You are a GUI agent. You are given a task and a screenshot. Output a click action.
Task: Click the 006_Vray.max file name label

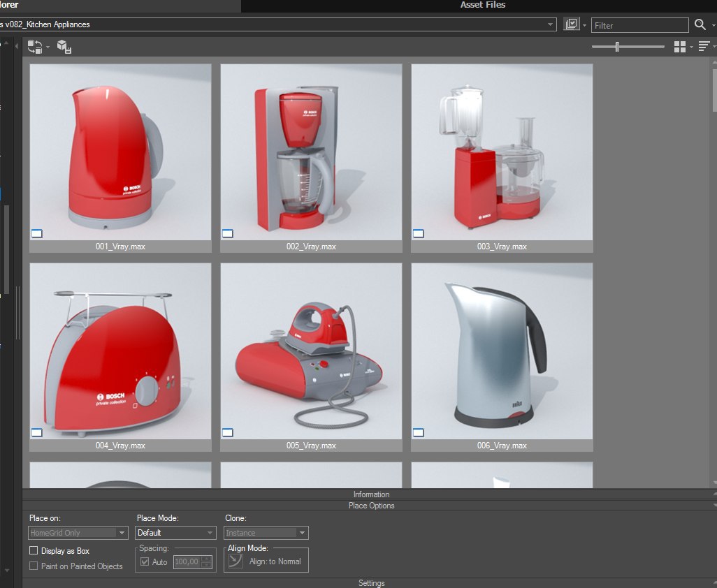(x=502, y=446)
